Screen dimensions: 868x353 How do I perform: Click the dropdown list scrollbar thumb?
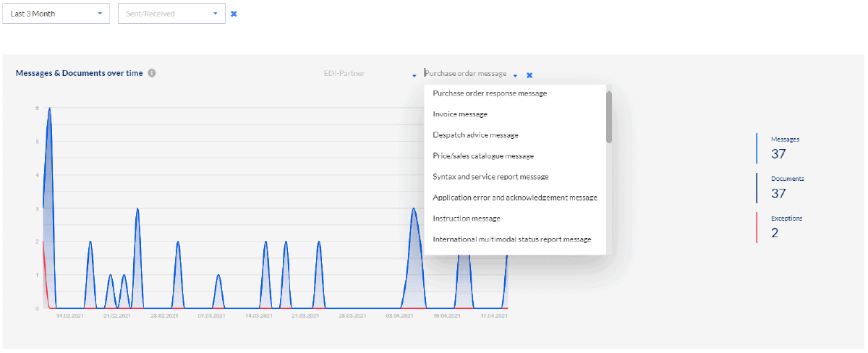pos(609,116)
